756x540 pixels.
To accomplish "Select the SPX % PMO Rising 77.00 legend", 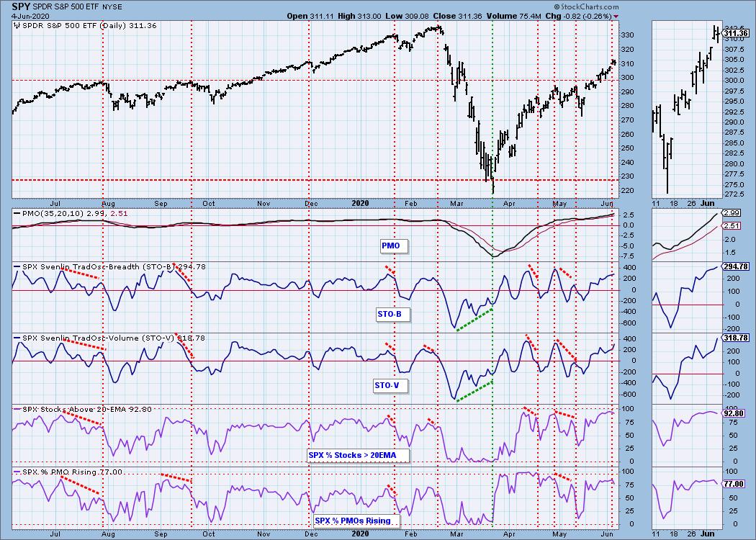I will pos(72,472).
